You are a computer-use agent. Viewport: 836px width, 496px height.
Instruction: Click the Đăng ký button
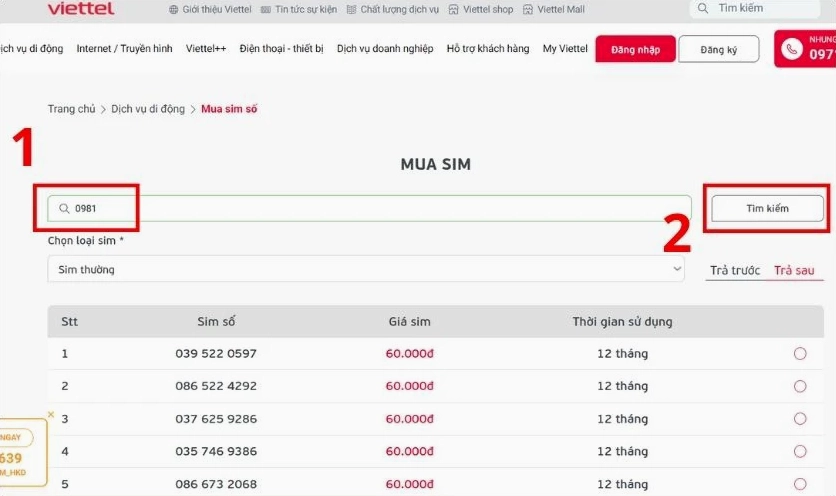click(719, 49)
